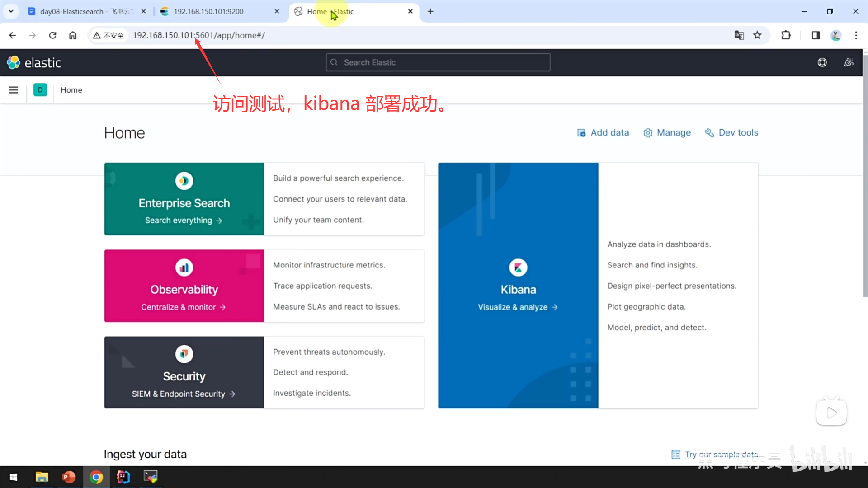Click the Security shield logo icon

(x=184, y=354)
